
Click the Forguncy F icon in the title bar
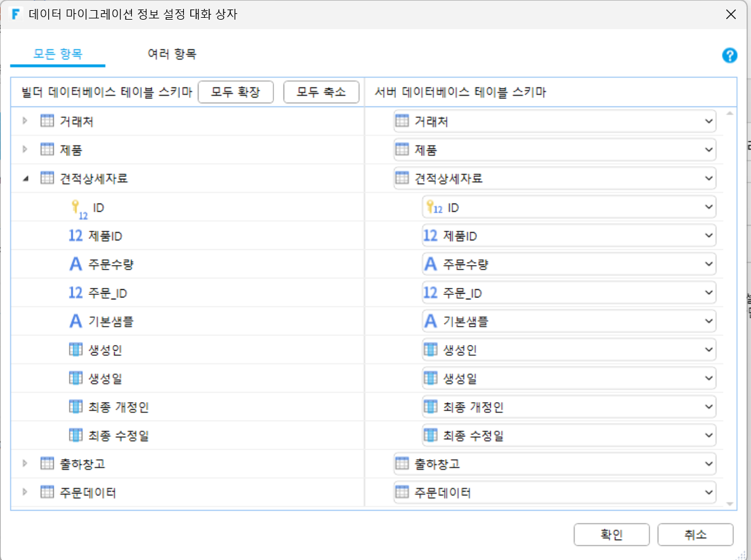(x=15, y=14)
